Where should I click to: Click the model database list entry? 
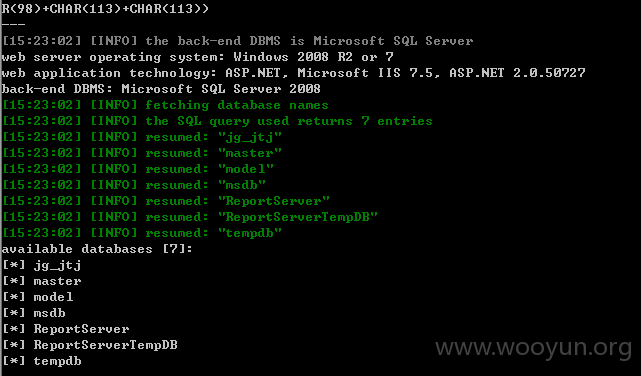[x=38, y=297]
